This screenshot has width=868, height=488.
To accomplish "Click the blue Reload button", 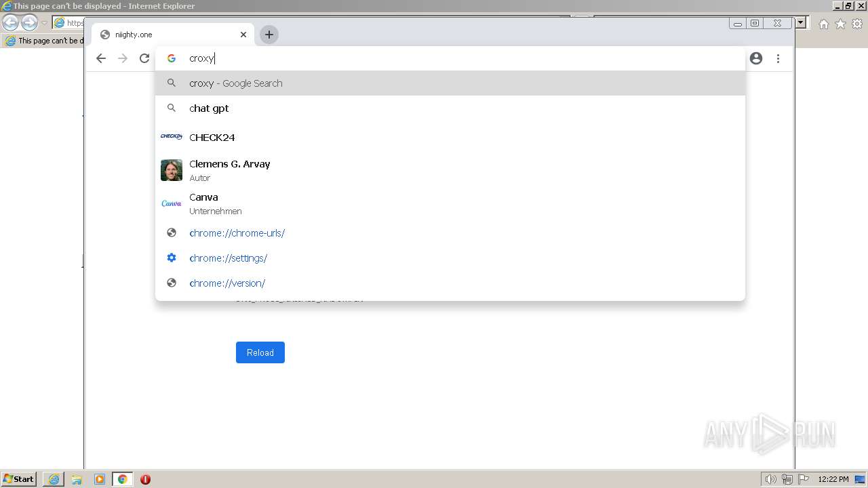I will point(260,352).
